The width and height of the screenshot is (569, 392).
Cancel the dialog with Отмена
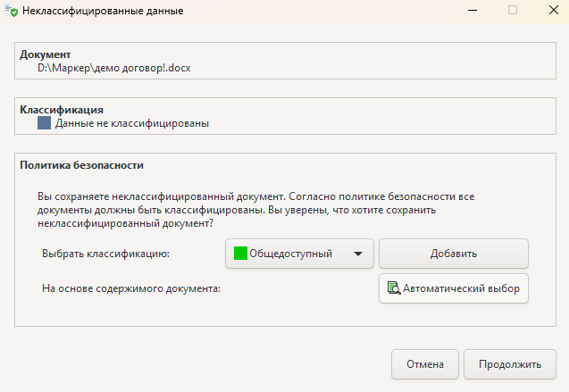(425, 364)
